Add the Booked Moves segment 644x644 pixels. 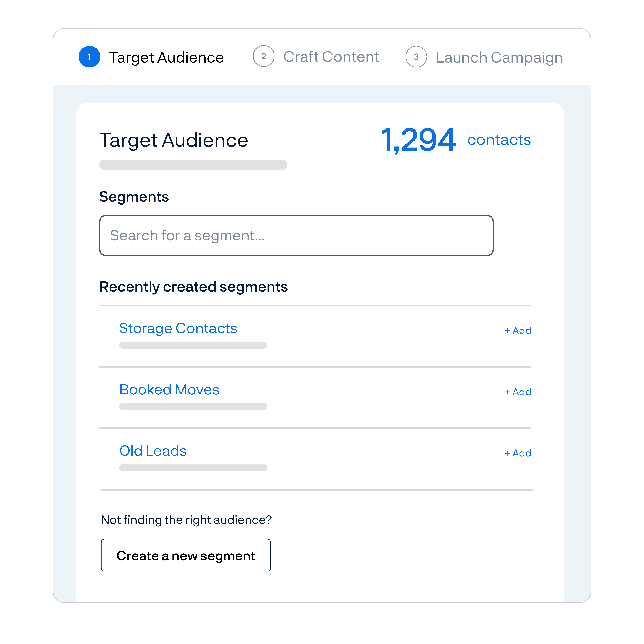pyautogui.click(x=518, y=392)
